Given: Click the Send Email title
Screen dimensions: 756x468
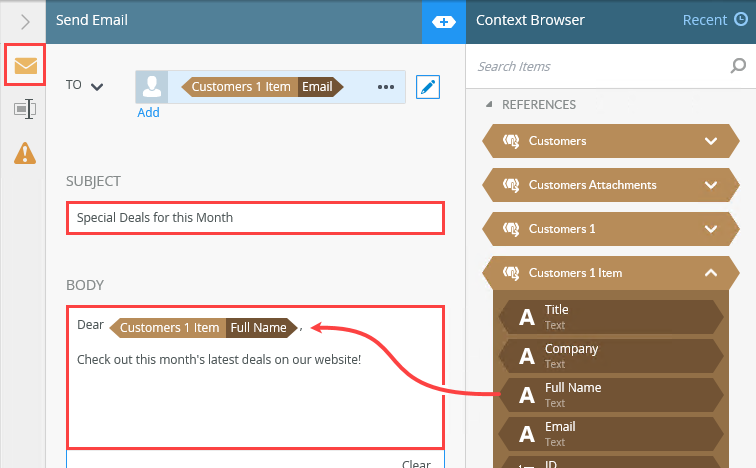Looking at the screenshot, I should coord(92,20).
